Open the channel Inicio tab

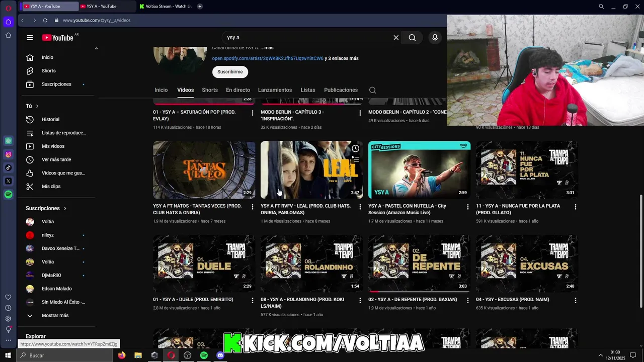161,90
